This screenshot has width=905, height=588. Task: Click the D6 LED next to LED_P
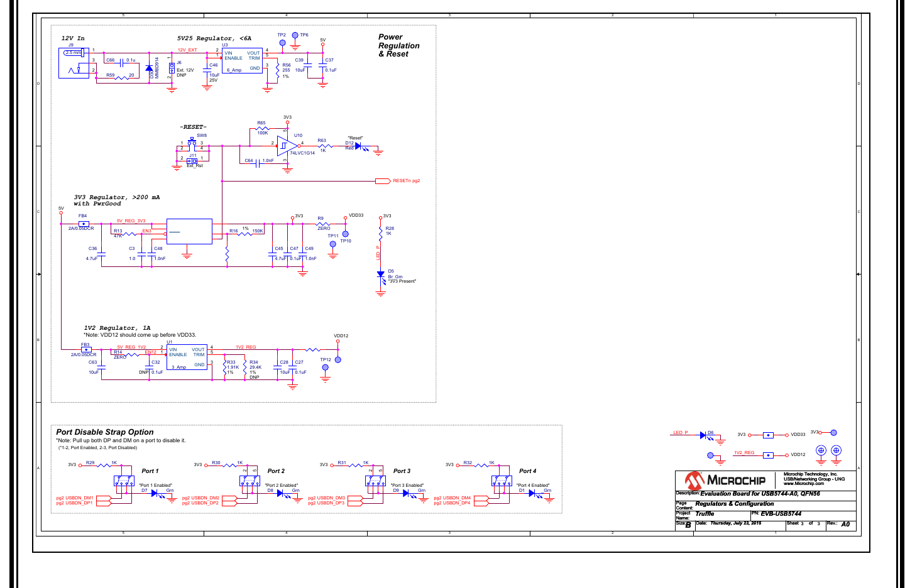click(703, 435)
